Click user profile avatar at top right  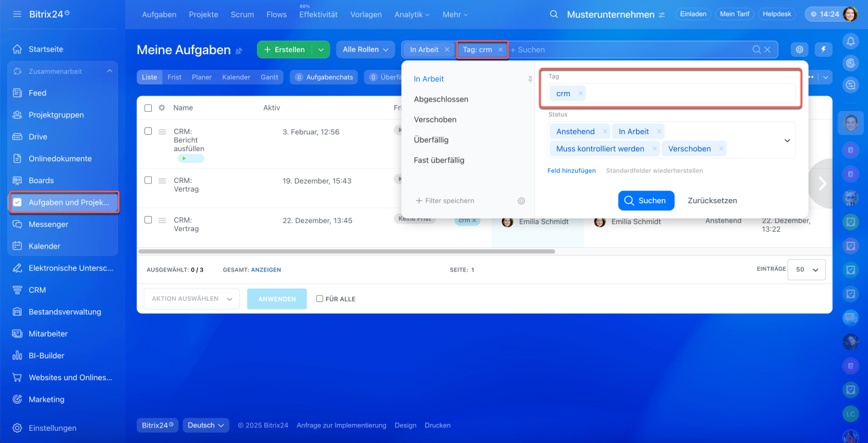(850, 14)
